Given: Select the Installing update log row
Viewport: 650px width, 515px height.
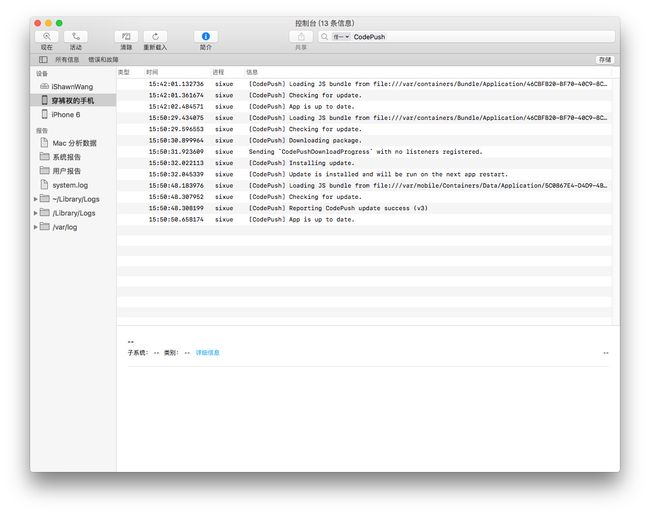Looking at the screenshot, I should [x=364, y=163].
